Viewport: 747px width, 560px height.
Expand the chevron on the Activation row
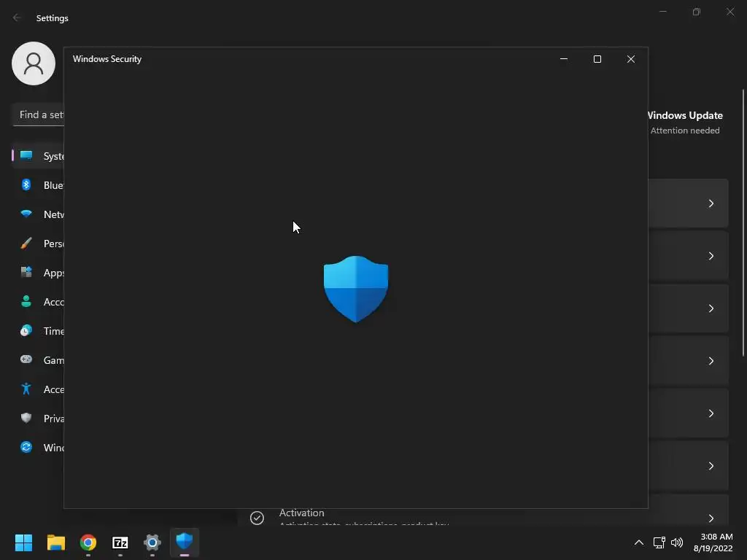point(711,518)
